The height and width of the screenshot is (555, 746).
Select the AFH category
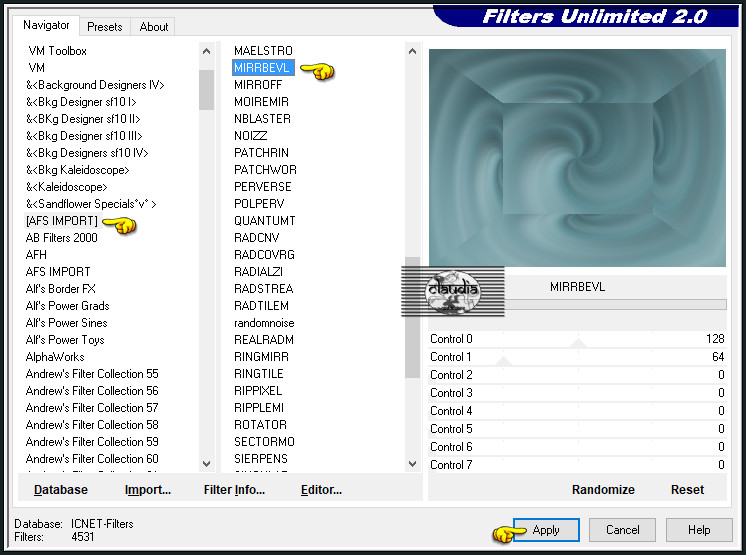tap(36, 255)
